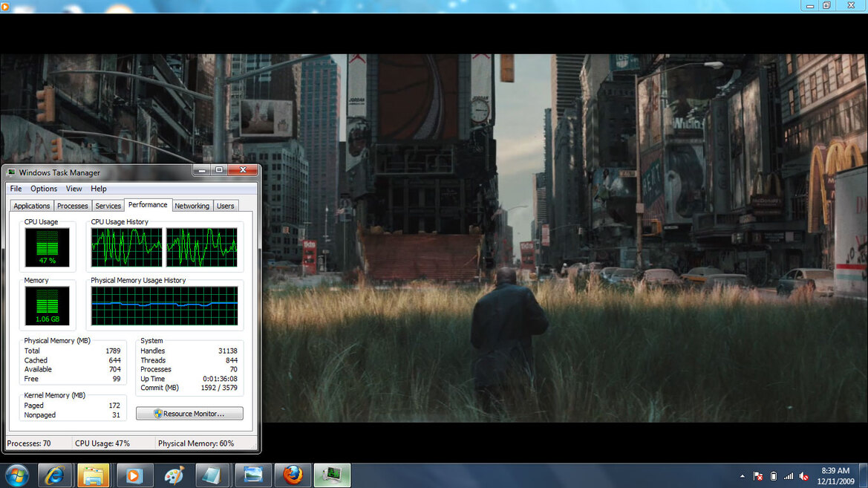
Task: Launch Internet Explorer from the taskbar
Action: pos(54,475)
